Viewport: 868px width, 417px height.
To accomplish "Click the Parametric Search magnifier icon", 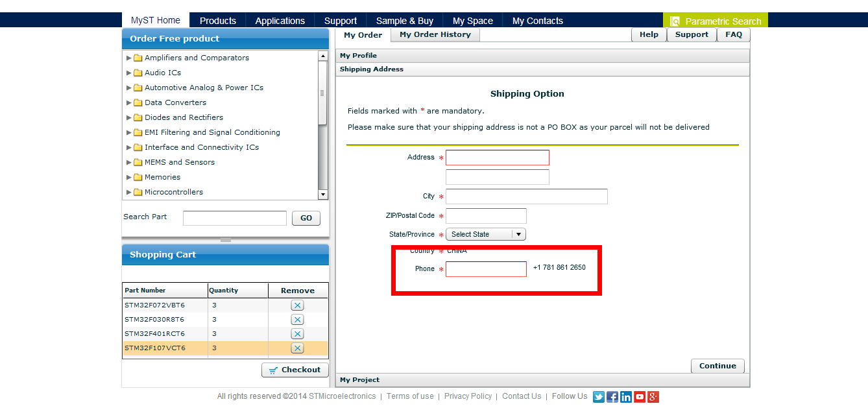I will pos(675,21).
